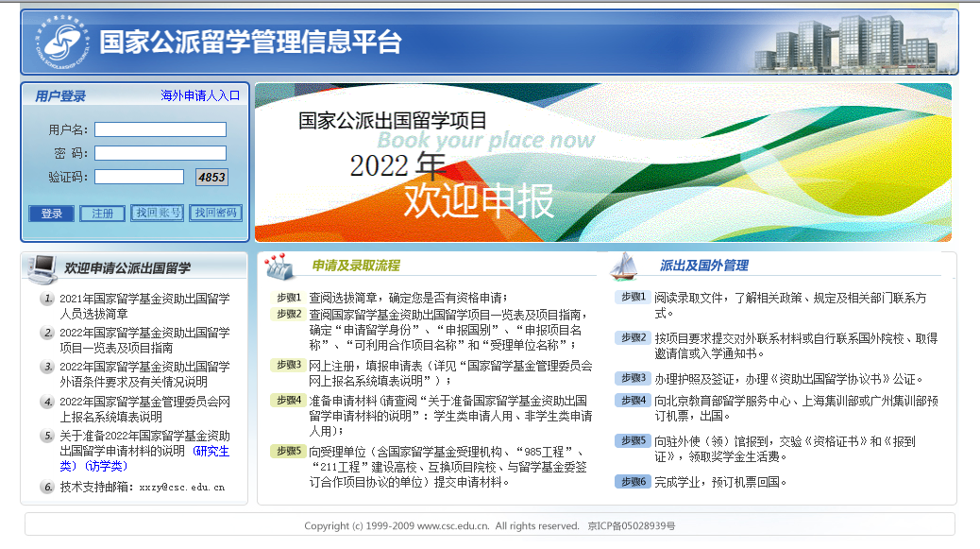Click the 找回密码 recover password button
Screen dimensions: 980x549
tap(215, 214)
